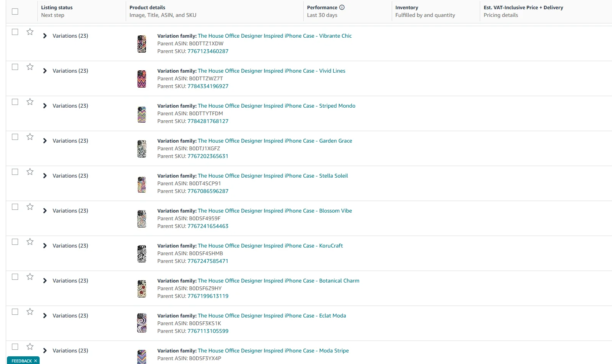Open the Striped Mondo case thumbnail
The width and height of the screenshot is (612, 364).
(142, 114)
